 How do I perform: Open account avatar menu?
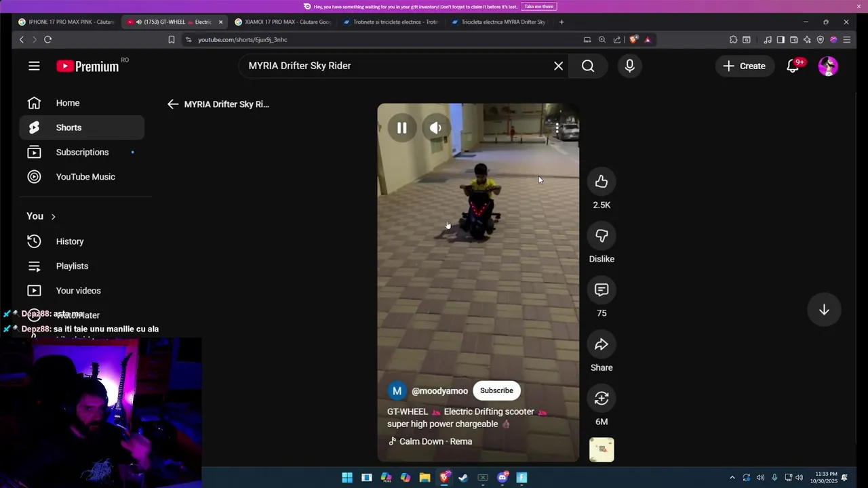click(828, 66)
